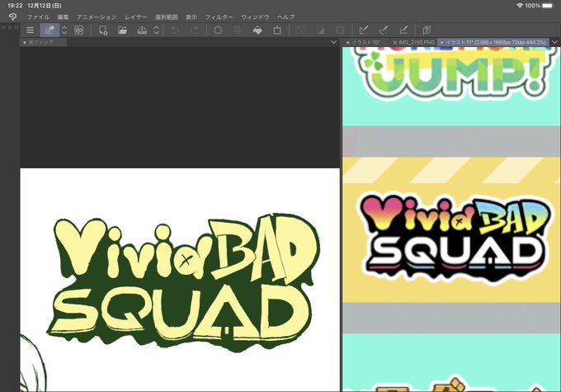This screenshot has width=561, height=392.
Task: Open the ウィンドウ (Window) menu
Action: point(255,17)
